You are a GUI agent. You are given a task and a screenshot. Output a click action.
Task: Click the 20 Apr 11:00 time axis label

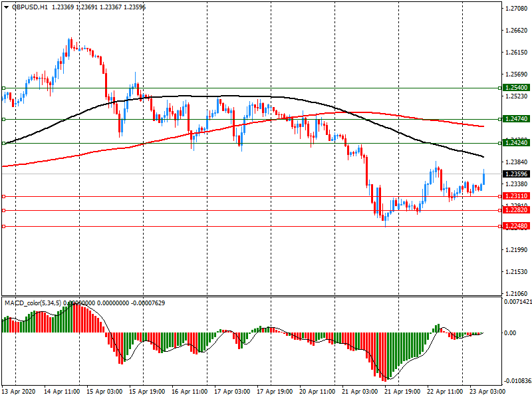click(x=317, y=392)
